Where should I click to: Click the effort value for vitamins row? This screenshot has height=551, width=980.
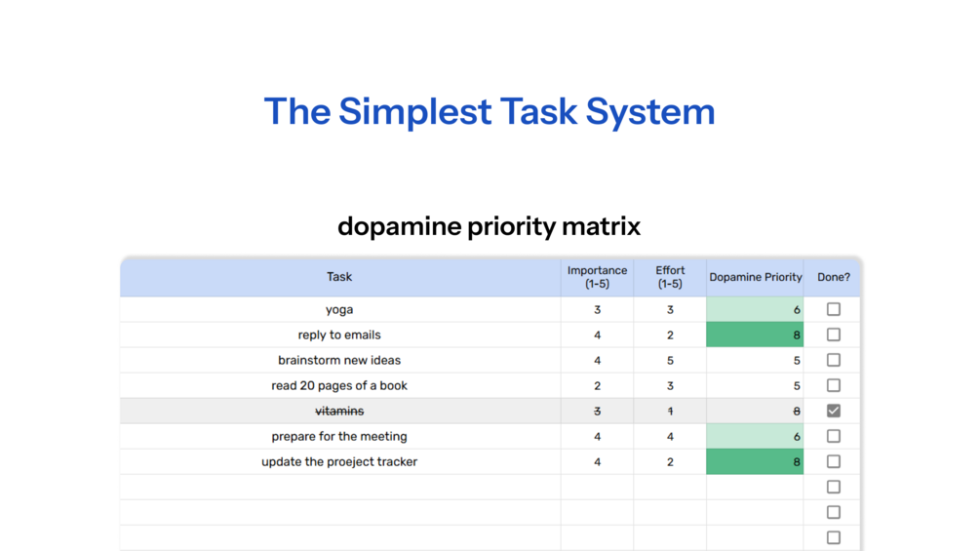click(670, 412)
